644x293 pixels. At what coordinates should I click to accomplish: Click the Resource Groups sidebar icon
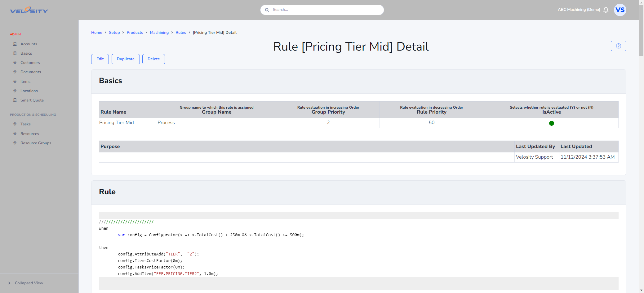15,143
